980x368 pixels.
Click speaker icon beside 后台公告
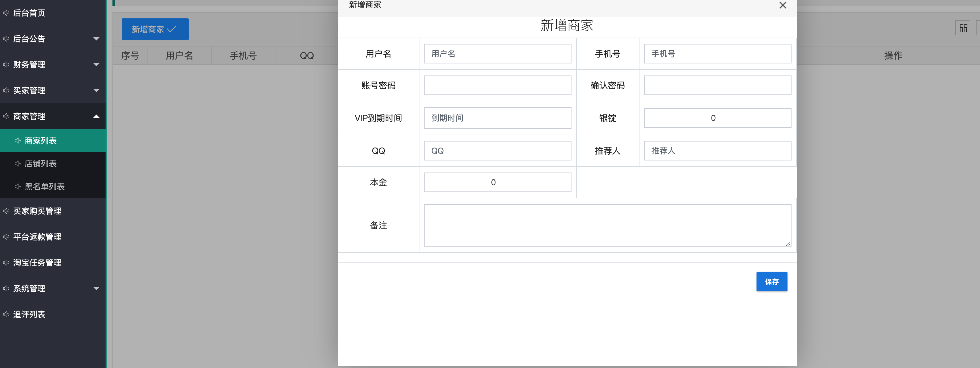click(7, 39)
